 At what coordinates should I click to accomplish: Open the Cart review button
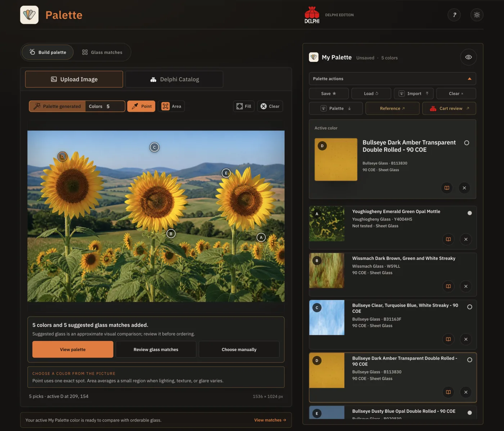(449, 108)
